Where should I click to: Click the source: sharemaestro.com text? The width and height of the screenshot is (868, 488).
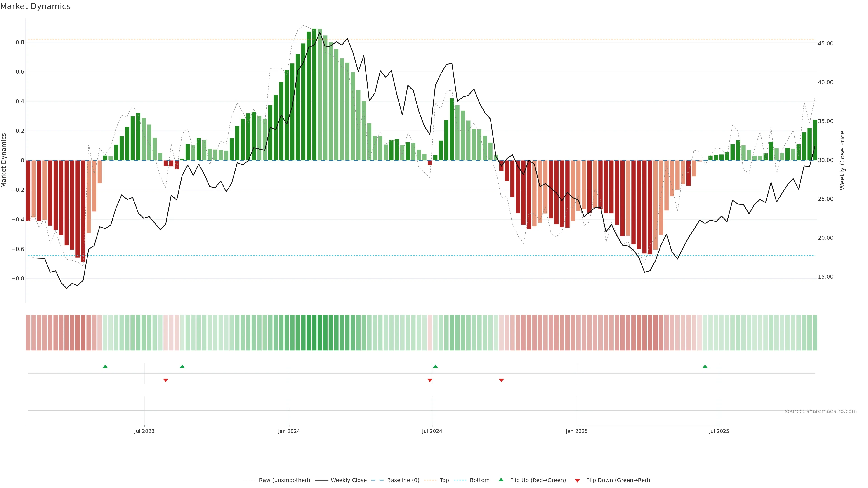pos(821,411)
